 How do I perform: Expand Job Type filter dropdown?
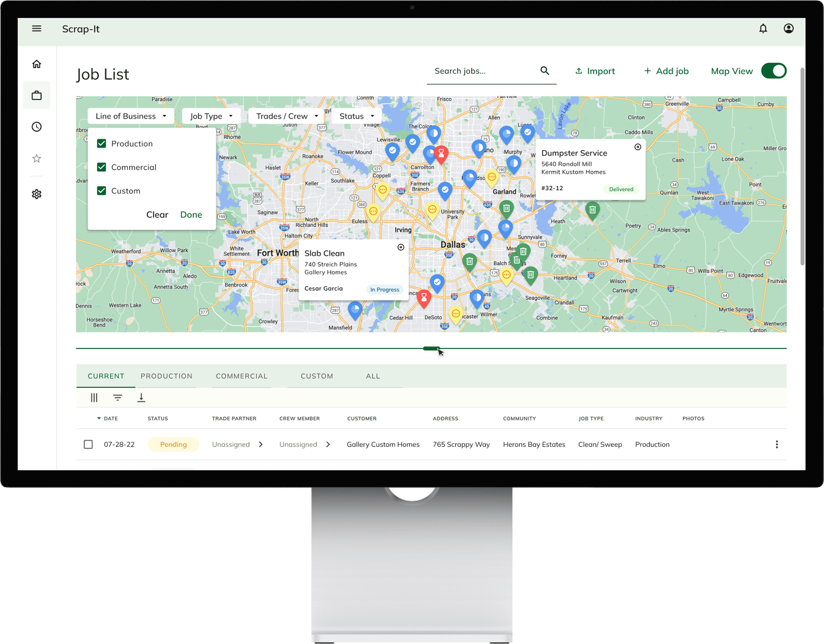coord(211,116)
